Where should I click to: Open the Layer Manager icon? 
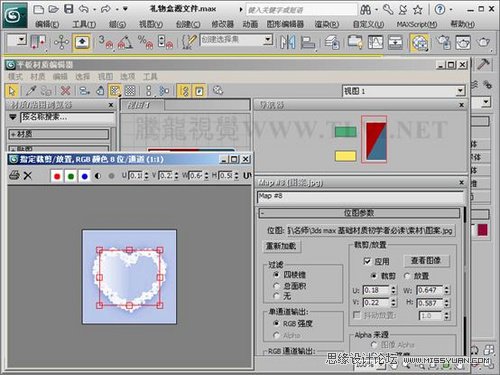[332, 43]
